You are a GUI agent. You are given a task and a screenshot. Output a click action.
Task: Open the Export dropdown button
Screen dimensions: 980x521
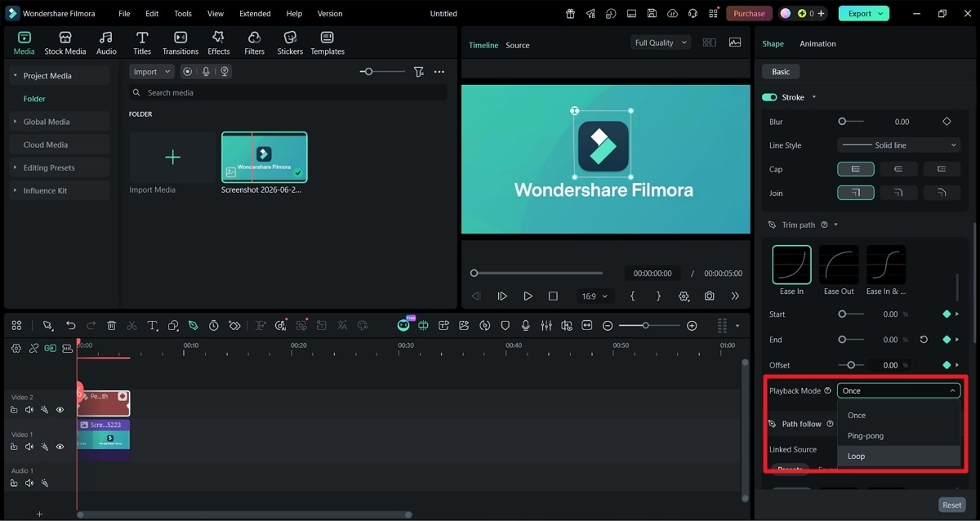click(864, 14)
